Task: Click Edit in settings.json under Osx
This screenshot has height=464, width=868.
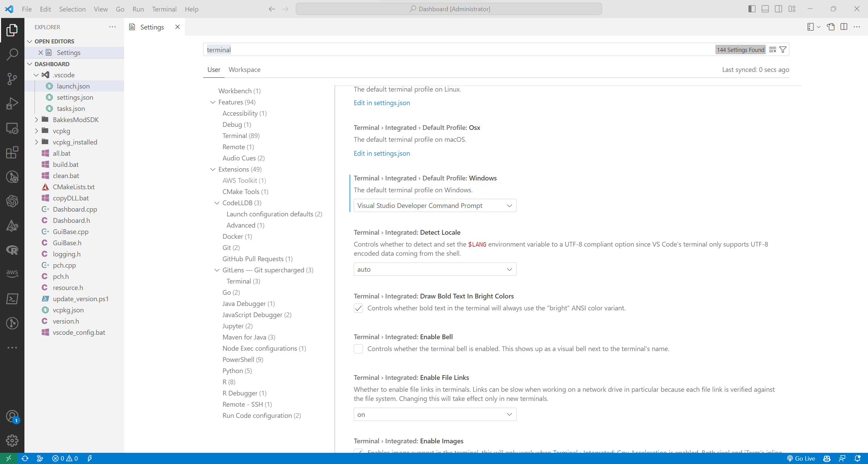Action: coord(382,153)
